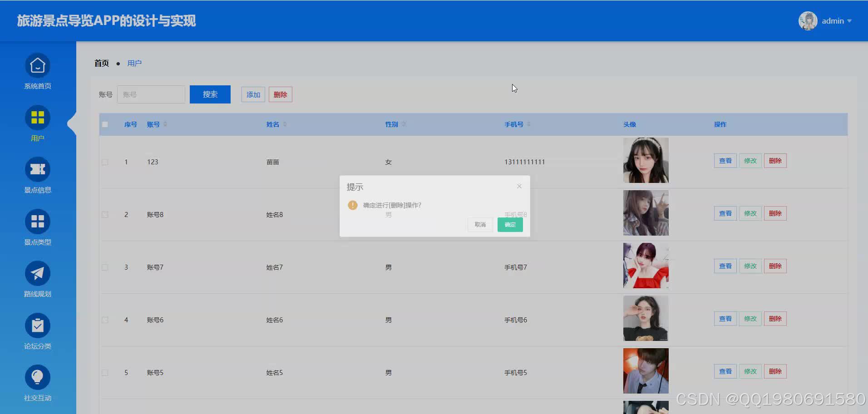Sort by 账号 column arrows
The image size is (868, 414).
tap(165, 124)
